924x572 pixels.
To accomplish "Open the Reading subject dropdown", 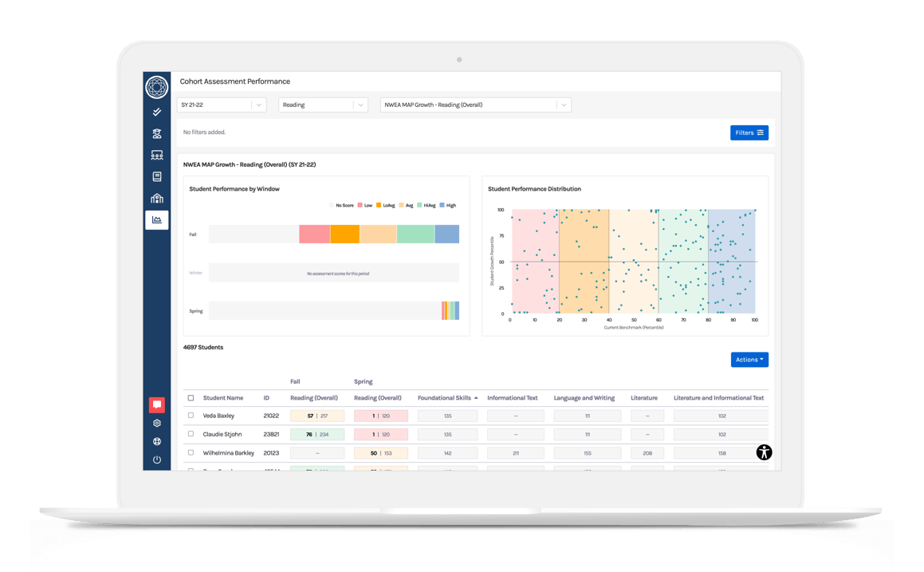I will coord(322,105).
